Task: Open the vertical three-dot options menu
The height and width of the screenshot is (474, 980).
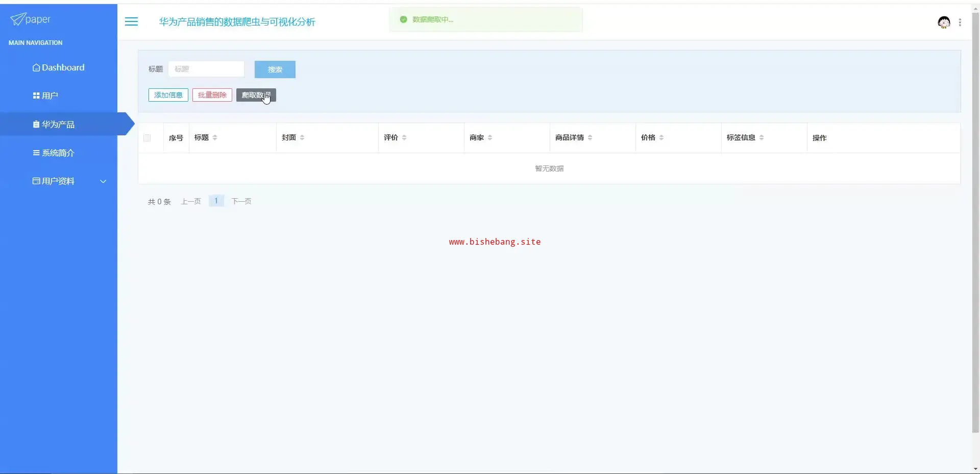Action: tap(960, 22)
